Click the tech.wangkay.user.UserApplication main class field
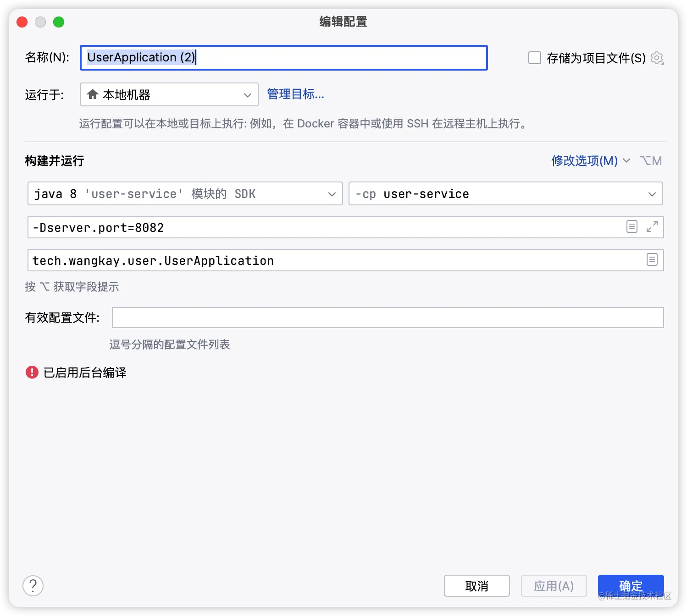 (x=346, y=260)
